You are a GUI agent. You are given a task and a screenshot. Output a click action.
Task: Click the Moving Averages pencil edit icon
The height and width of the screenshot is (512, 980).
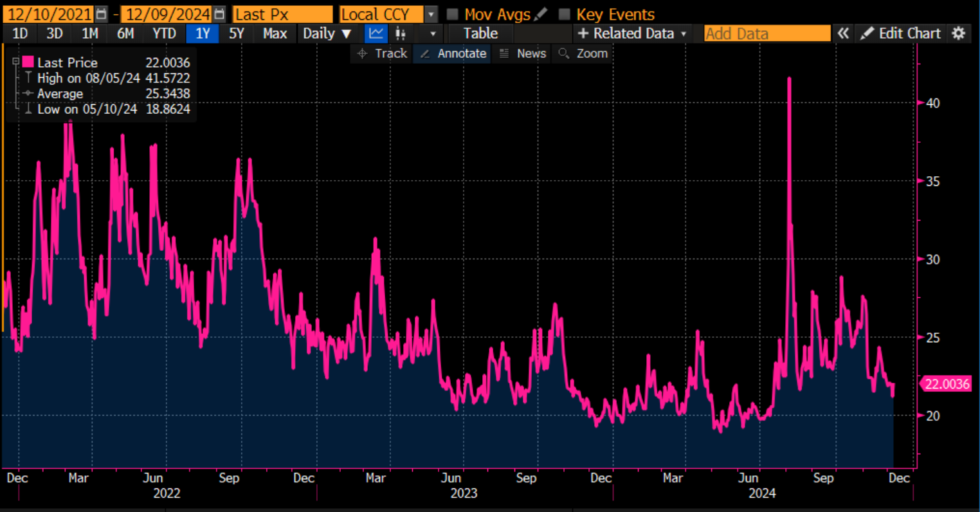[x=541, y=14]
